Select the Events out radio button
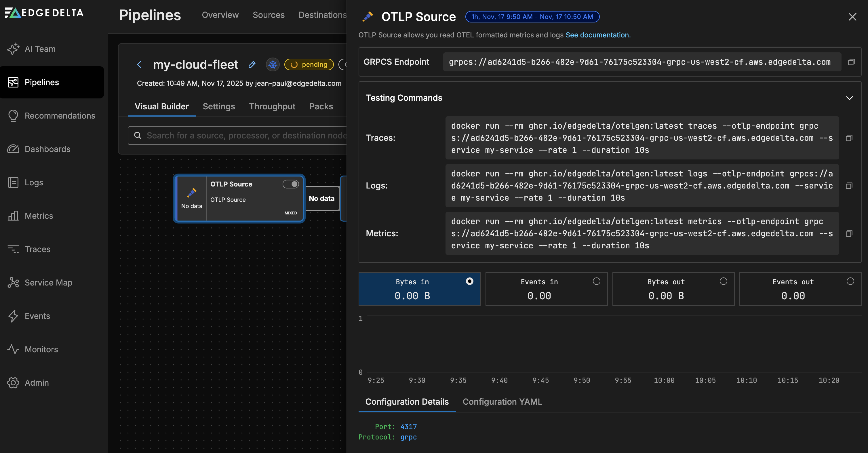 coord(850,281)
